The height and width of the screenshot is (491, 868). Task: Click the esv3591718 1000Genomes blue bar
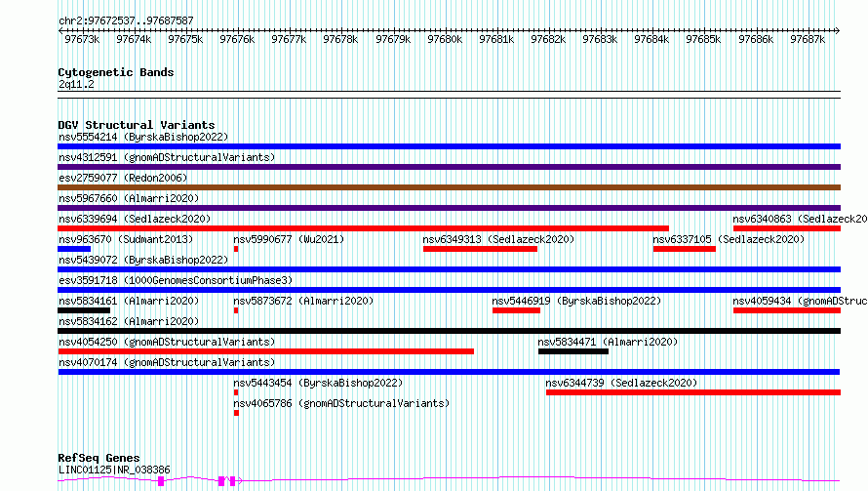click(449, 290)
